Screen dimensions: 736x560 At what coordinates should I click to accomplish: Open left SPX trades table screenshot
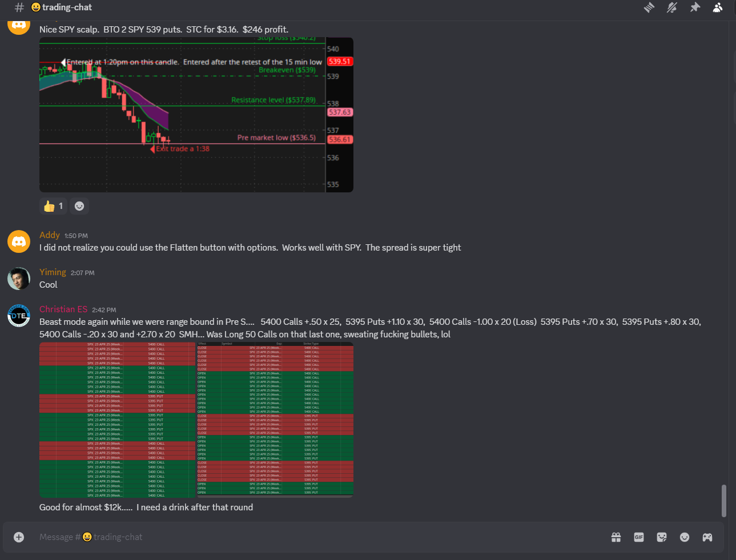(118, 420)
